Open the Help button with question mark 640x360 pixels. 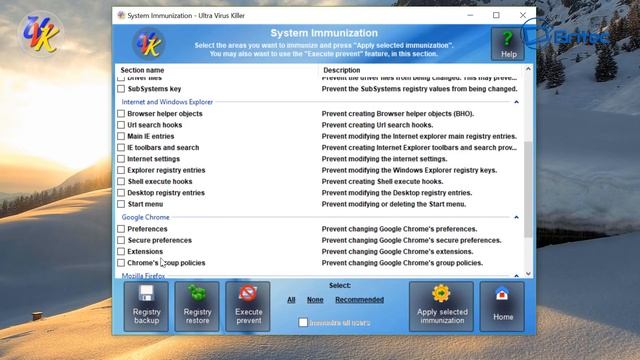(x=507, y=44)
